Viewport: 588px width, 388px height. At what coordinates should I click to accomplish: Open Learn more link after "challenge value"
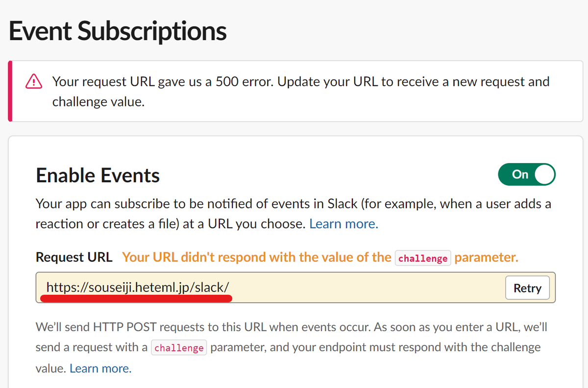point(100,368)
